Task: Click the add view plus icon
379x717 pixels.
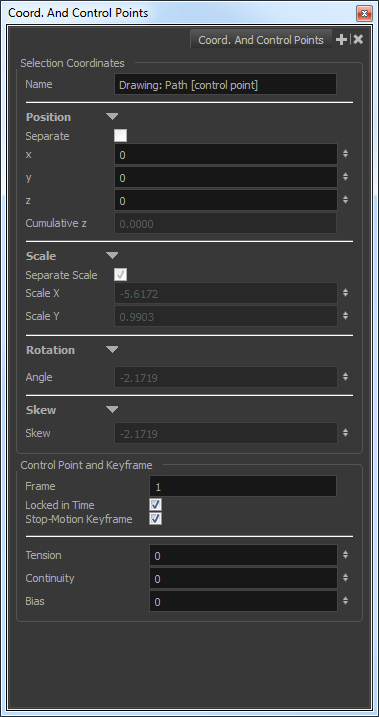Action: (x=341, y=40)
